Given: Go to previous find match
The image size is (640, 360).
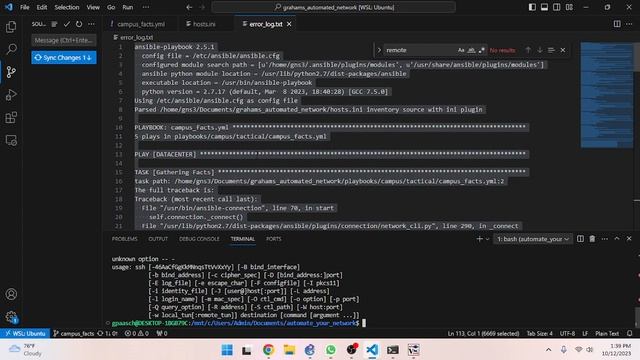Looking at the screenshot, I should (528, 50).
